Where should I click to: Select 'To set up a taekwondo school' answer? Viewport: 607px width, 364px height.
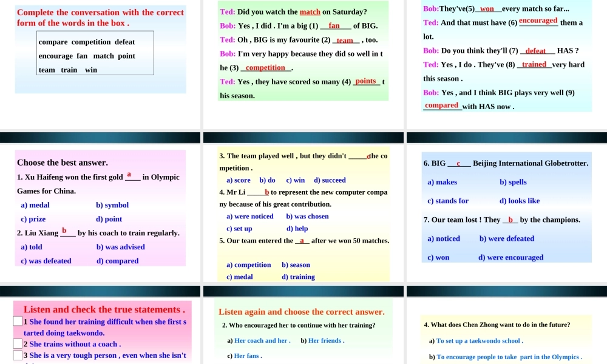point(480,341)
